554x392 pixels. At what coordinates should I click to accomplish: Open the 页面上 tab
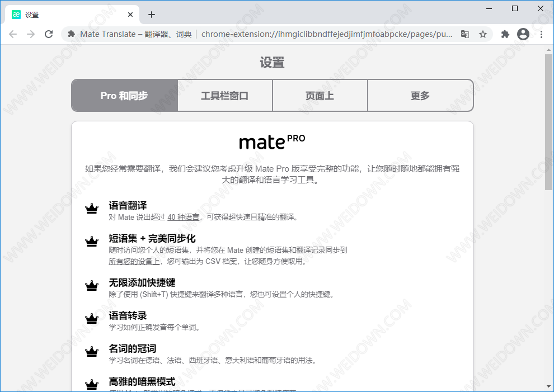[320, 96]
